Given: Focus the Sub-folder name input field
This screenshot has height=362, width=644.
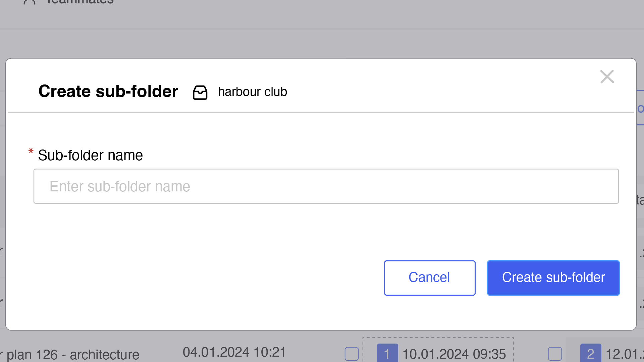Looking at the screenshot, I should 326,186.
